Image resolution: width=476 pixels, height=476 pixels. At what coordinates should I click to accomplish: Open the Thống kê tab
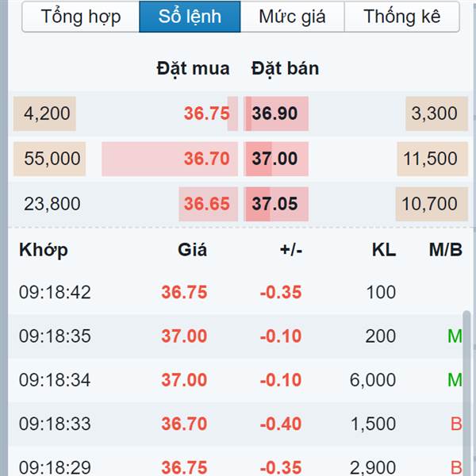click(402, 17)
